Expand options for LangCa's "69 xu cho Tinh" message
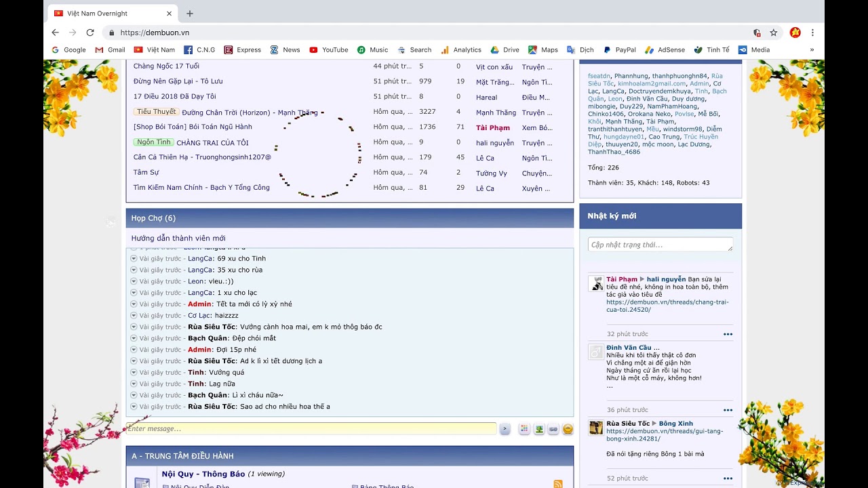 coord(134,258)
